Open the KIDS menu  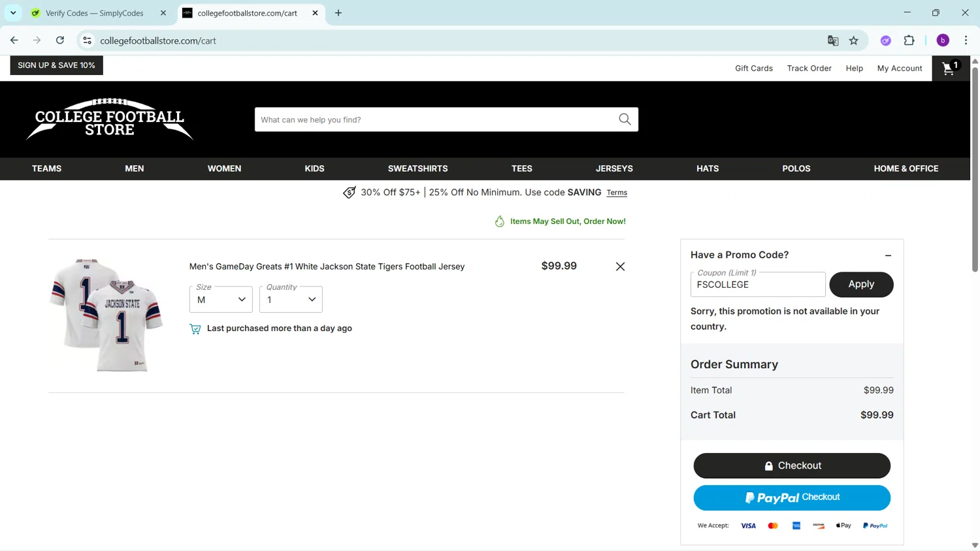314,168
